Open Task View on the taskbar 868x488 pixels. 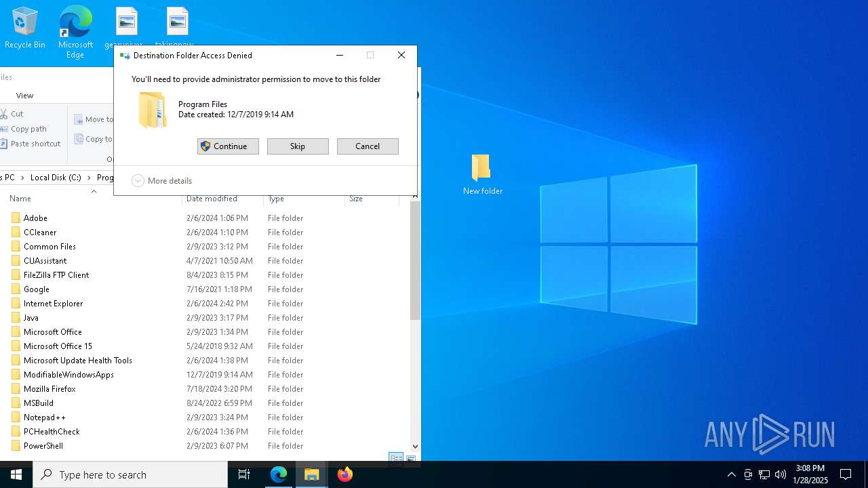pos(244,474)
